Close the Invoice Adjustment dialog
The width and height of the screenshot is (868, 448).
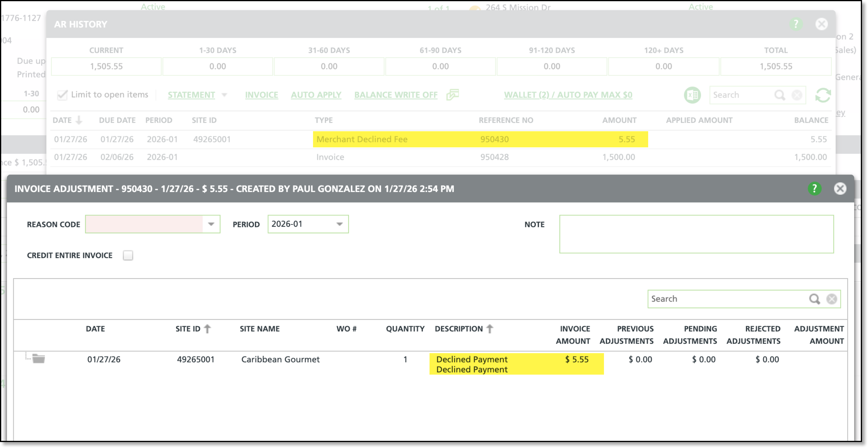[840, 189]
